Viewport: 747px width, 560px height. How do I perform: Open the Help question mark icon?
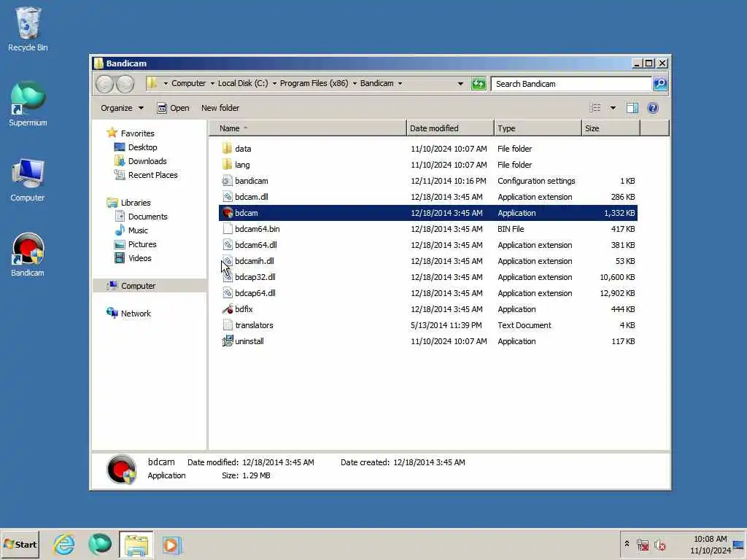click(653, 108)
